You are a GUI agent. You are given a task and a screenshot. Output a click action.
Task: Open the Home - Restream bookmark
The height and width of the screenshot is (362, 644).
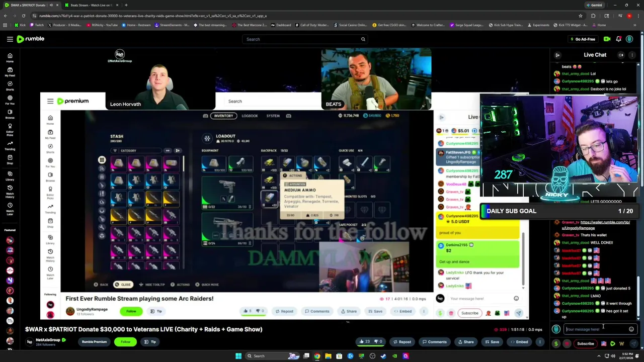[x=136, y=25]
